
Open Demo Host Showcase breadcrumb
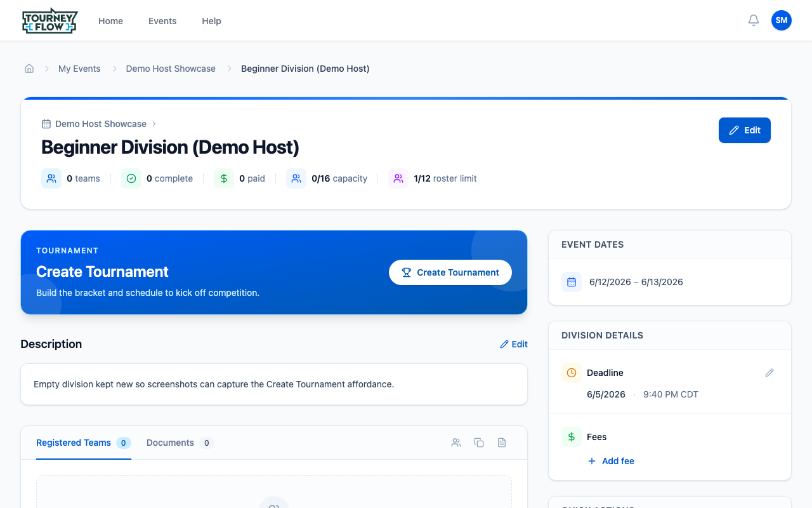tap(171, 69)
